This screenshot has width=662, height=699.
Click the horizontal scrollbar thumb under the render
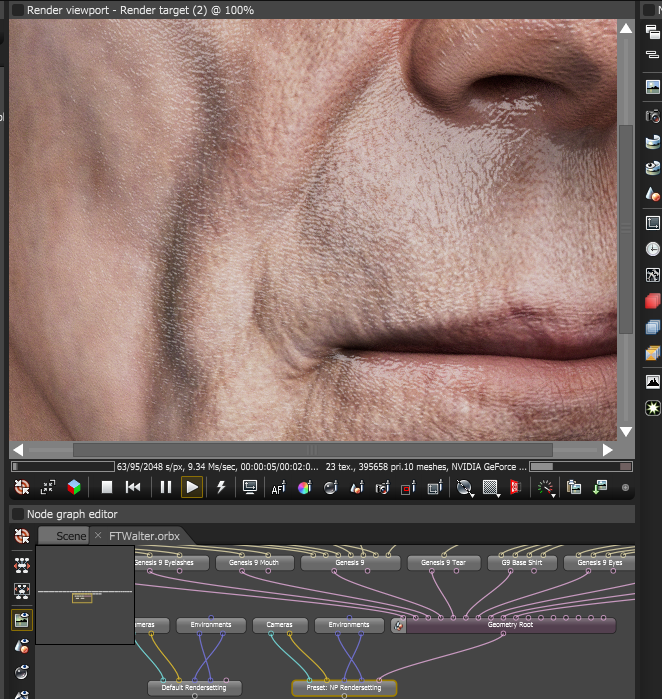[x=312, y=450]
